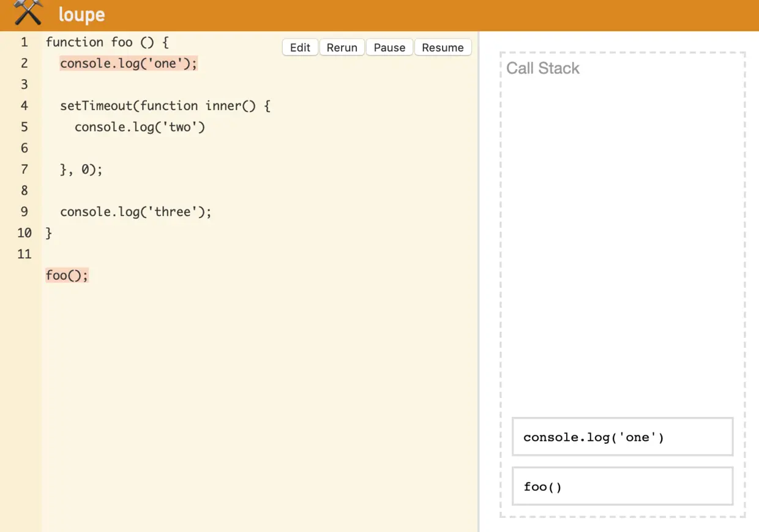Image resolution: width=759 pixels, height=532 pixels.
Task: Click the setTimeout(function inner() line
Action: tap(165, 106)
